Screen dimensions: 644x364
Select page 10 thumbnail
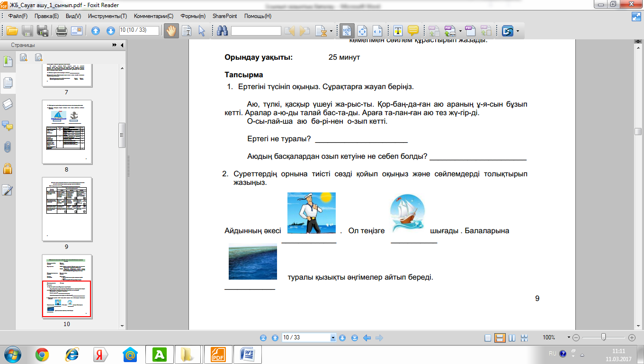[67, 286]
